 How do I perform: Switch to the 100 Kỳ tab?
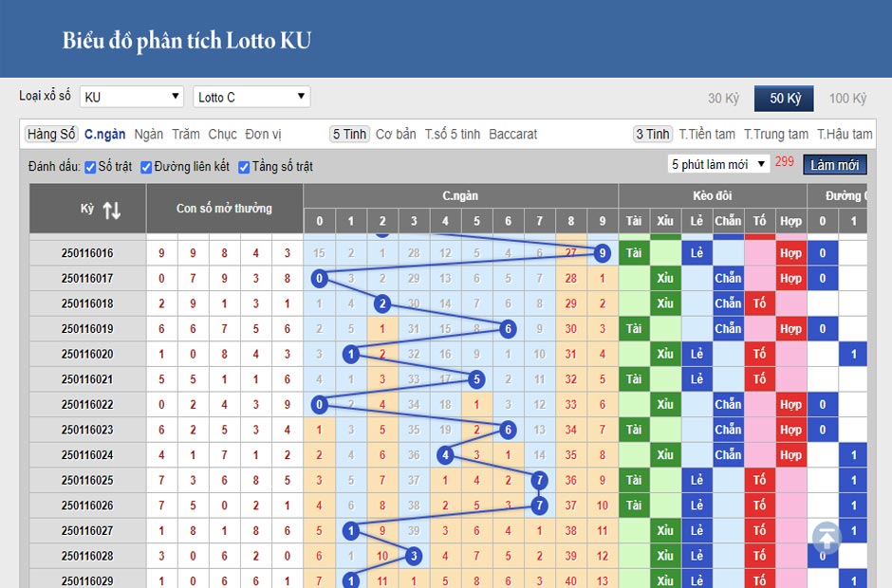(x=847, y=99)
